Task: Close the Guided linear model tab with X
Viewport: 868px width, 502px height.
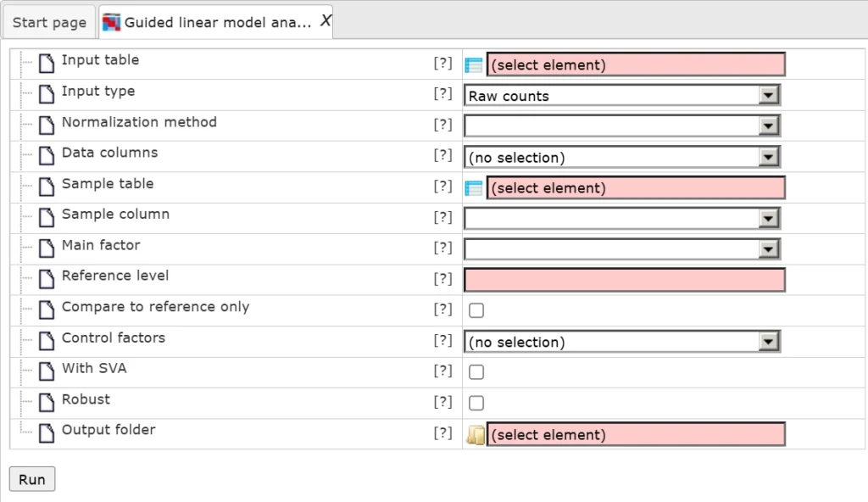Action: click(x=325, y=21)
